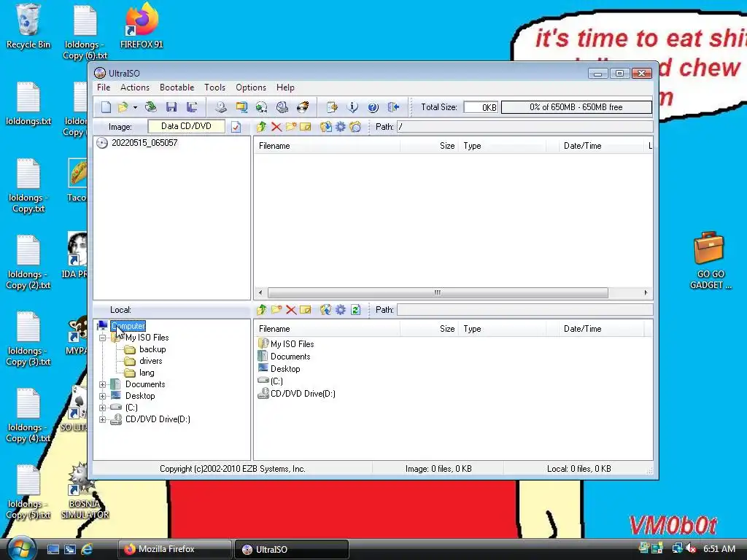Click the Rename icon in Image toolbar
The width and height of the screenshot is (747, 560).
pos(306,127)
